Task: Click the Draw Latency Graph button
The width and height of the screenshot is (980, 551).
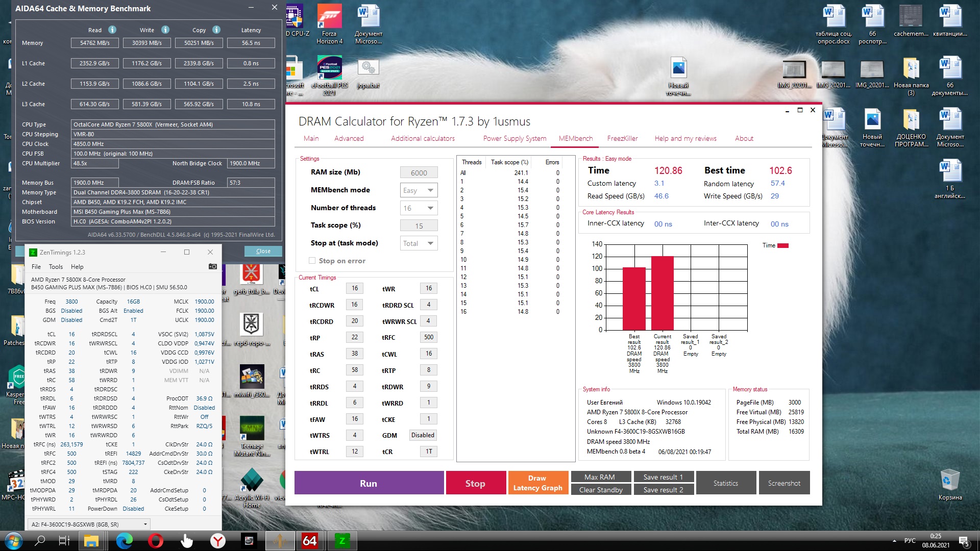Action: pyautogui.click(x=537, y=483)
